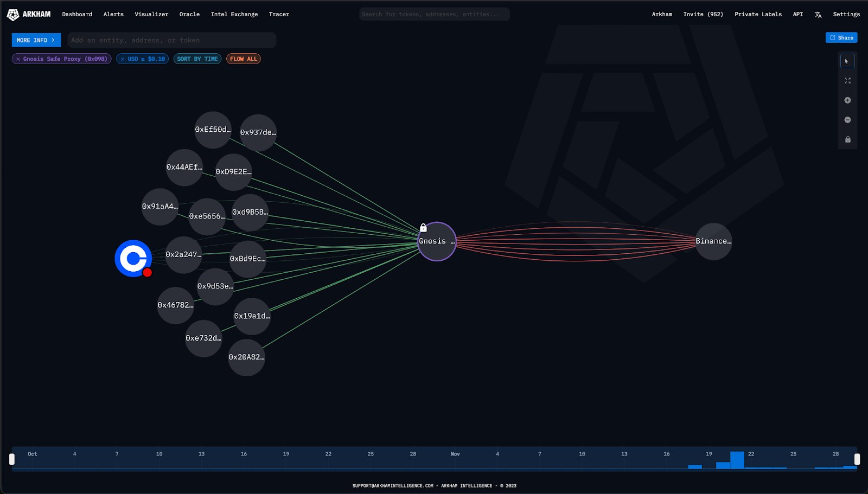
Task: Select the 0xd9B5B node
Action: [x=250, y=212]
